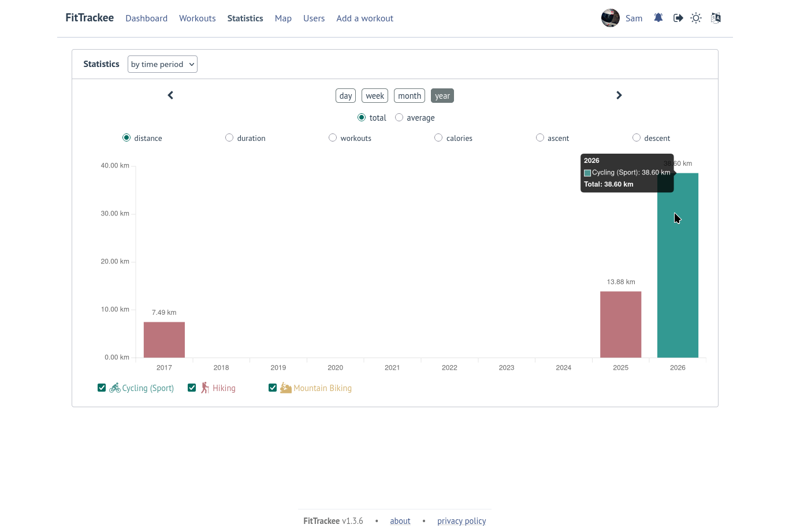Select the total radio button
This screenshot has width=789, height=532.
(x=362, y=117)
